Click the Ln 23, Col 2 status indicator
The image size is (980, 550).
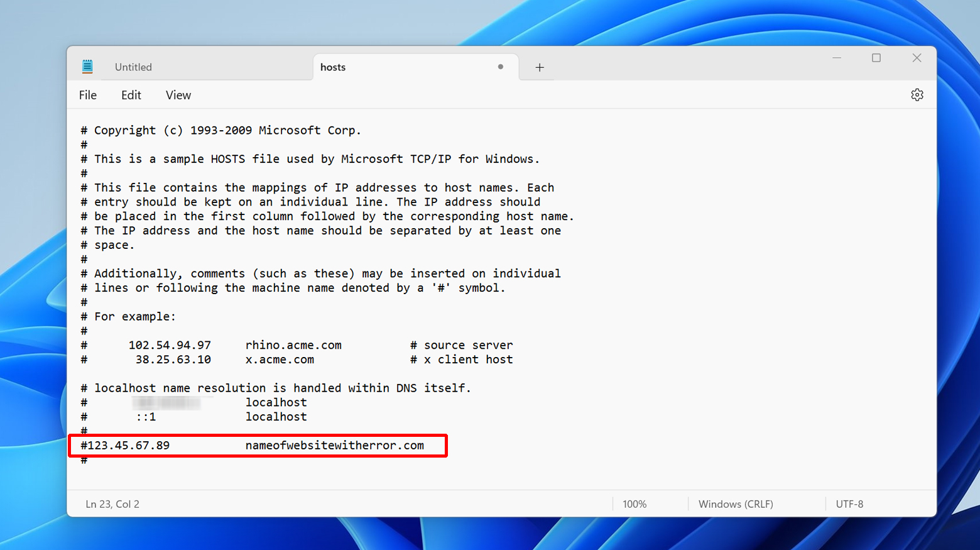[112, 504]
